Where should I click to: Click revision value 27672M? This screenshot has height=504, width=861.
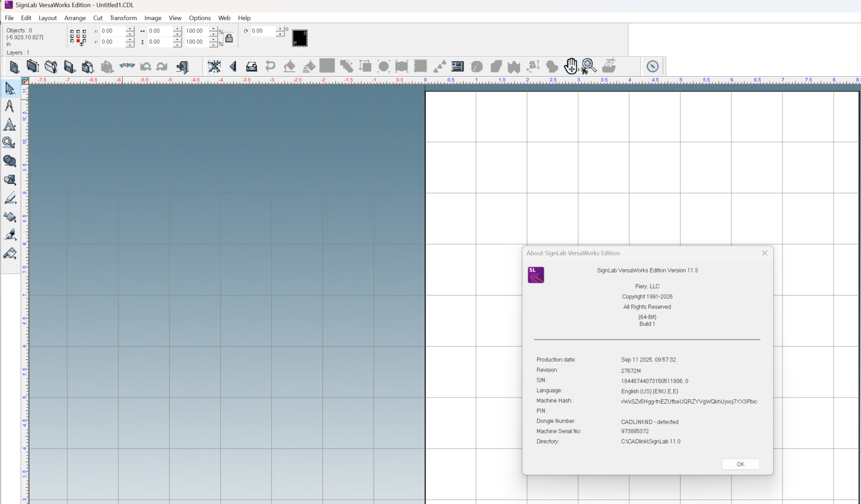point(631,371)
